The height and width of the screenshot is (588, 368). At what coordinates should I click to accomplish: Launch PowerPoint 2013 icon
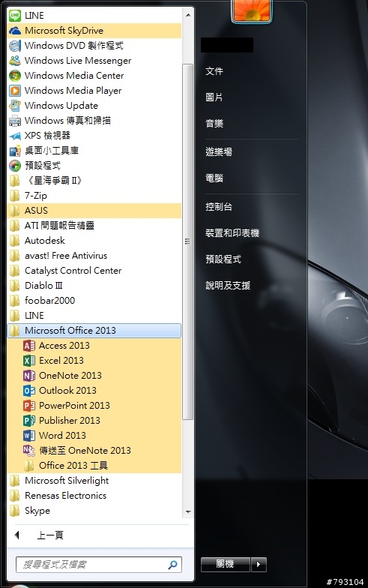[28, 405]
